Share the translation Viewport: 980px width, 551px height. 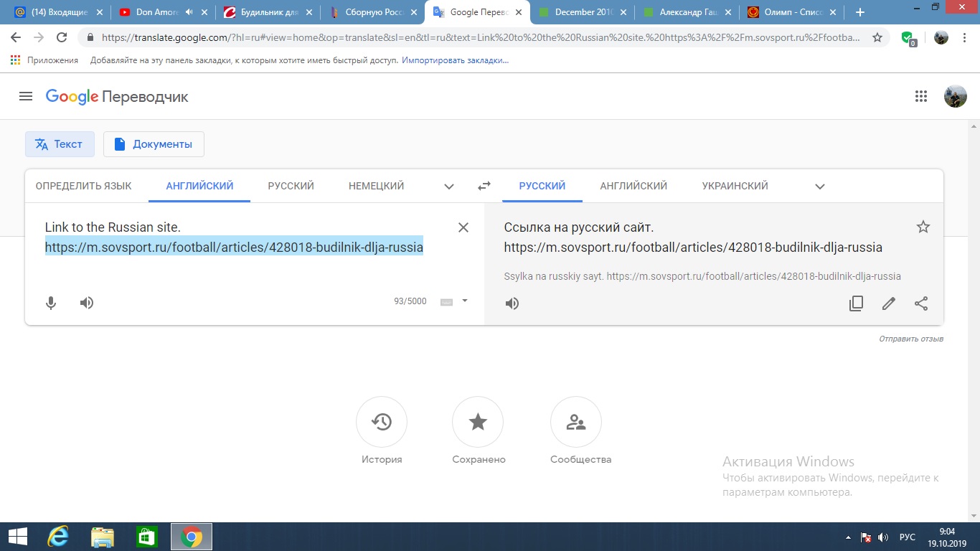pyautogui.click(x=921, y=303)
